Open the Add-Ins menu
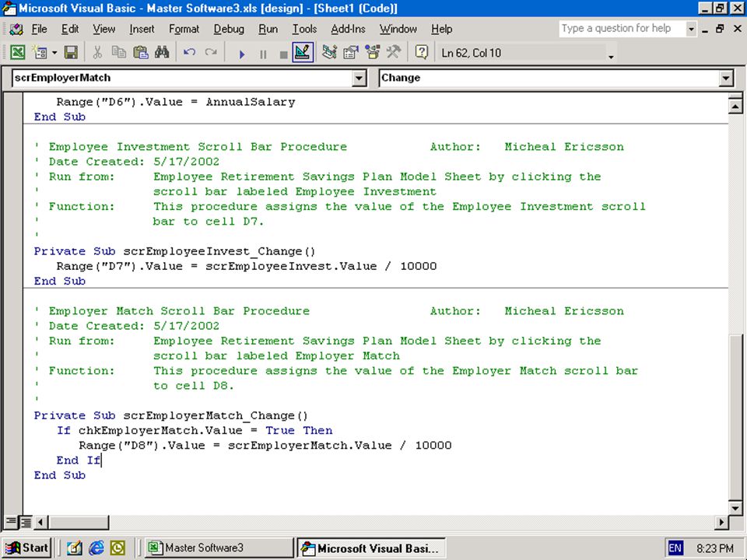The image size is (747, 560). [349, 29]
